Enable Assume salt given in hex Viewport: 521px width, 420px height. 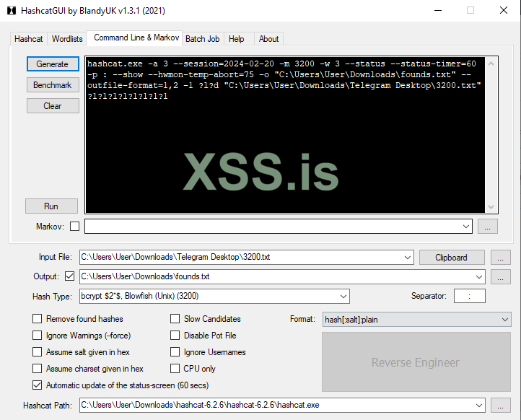tap(38, 352)
